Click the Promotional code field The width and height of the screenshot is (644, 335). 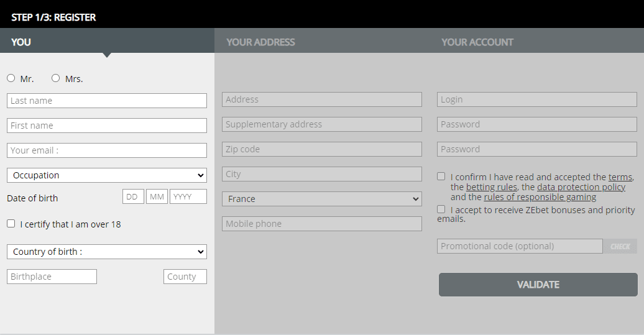(x=520, y=246)
